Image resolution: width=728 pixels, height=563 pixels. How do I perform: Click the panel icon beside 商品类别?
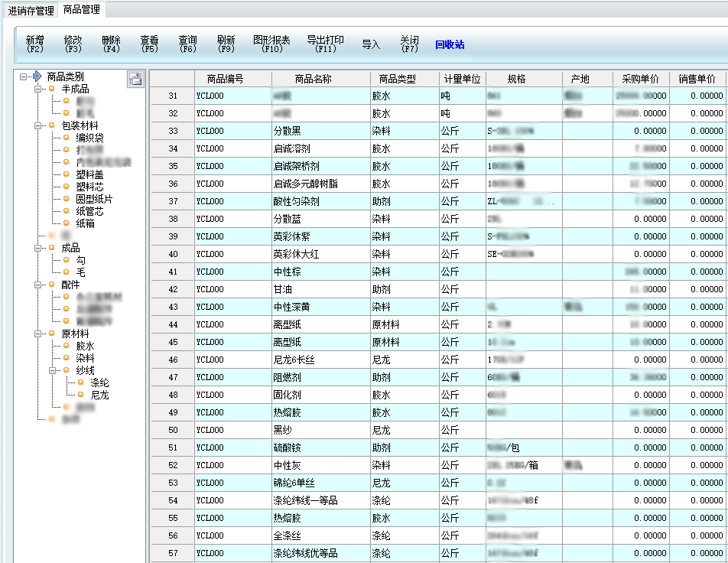(135, 78)
